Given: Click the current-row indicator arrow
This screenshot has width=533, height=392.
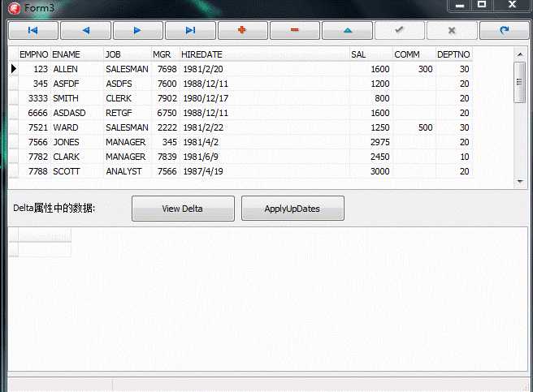Looking at the screenshot, I should coord(13,69).
